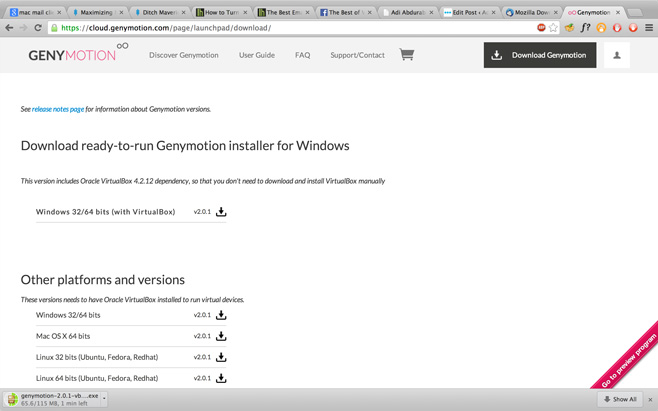Show all downloads
This screenshot has height=411, width=658.
coord(620,399)
